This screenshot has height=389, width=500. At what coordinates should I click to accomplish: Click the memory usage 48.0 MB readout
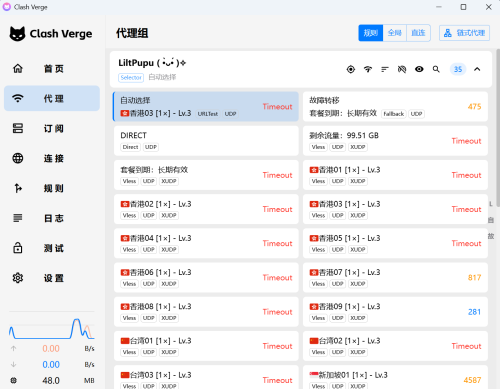[x=51, y=381]
